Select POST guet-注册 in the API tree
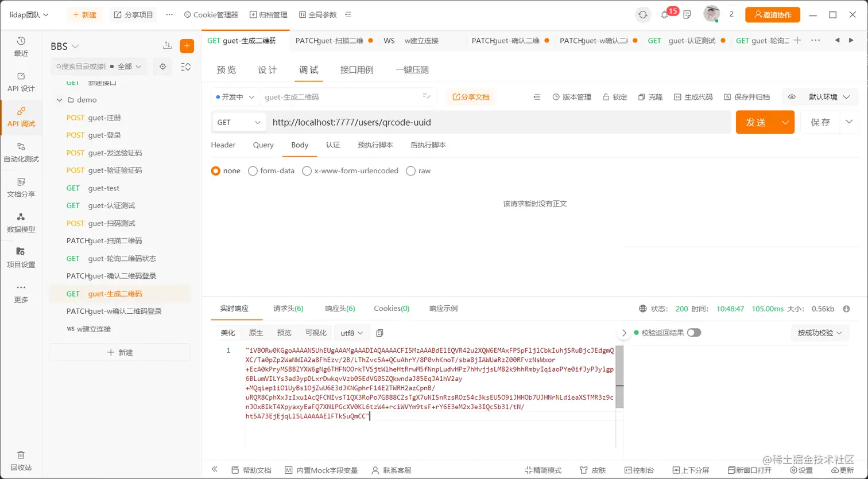The width and height of the screenshot is (868, 479). pos(119,118)
